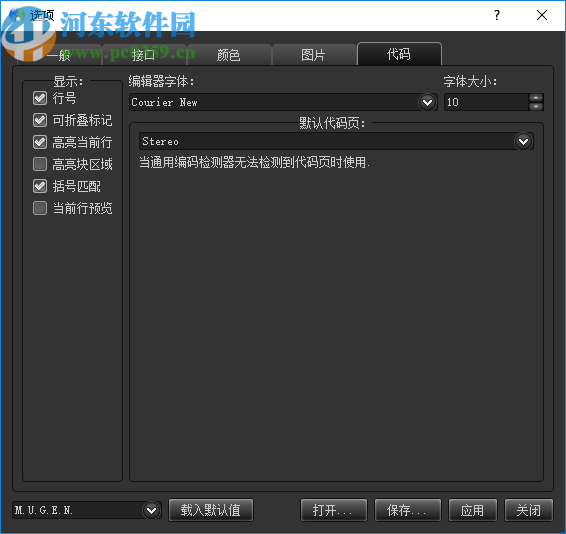Enable the 当前行预览 checkbox
Screen dimensions: 566x534
[40, 208]
